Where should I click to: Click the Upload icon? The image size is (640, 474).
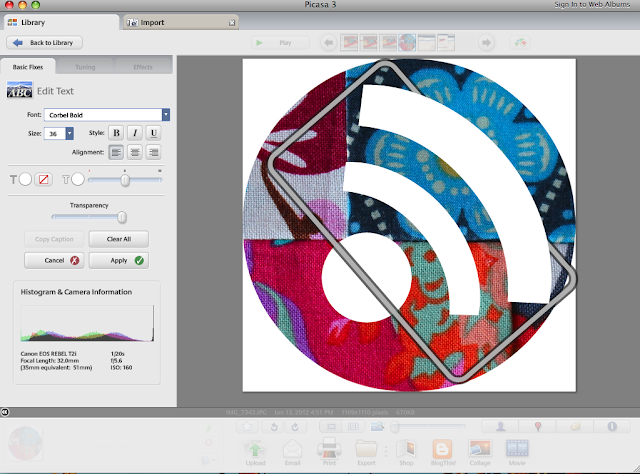(x=256, y=452)
